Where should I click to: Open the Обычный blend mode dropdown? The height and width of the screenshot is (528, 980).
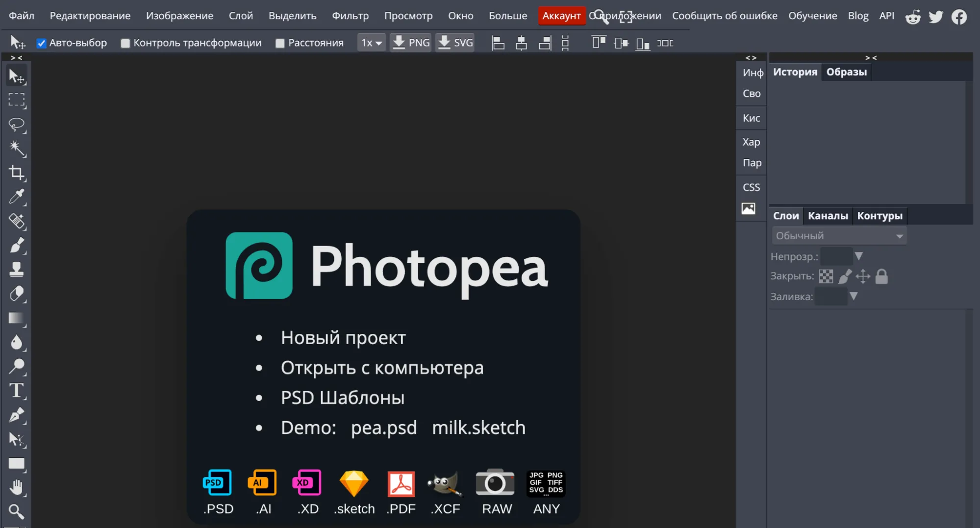839,236
